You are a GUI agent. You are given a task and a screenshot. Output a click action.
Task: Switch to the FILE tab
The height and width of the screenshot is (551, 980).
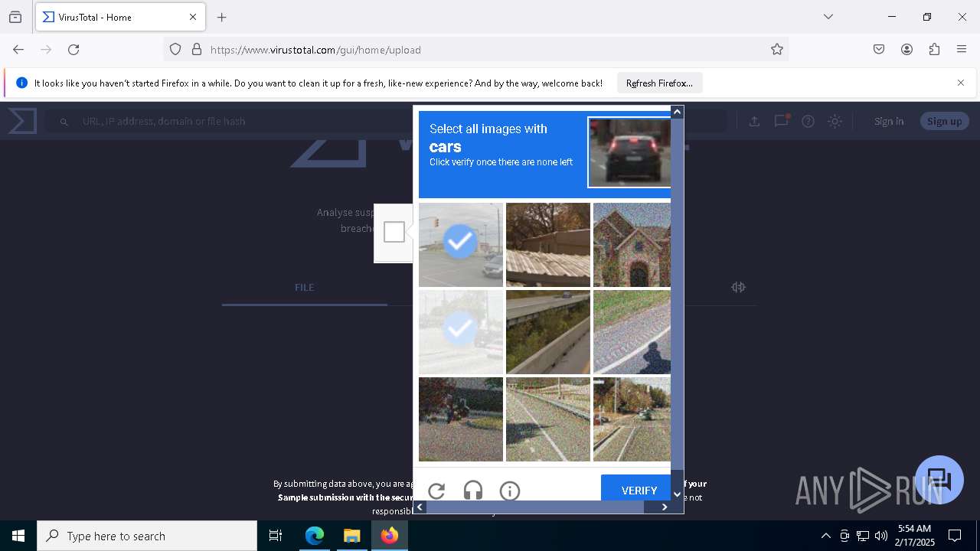click(304, 287)
